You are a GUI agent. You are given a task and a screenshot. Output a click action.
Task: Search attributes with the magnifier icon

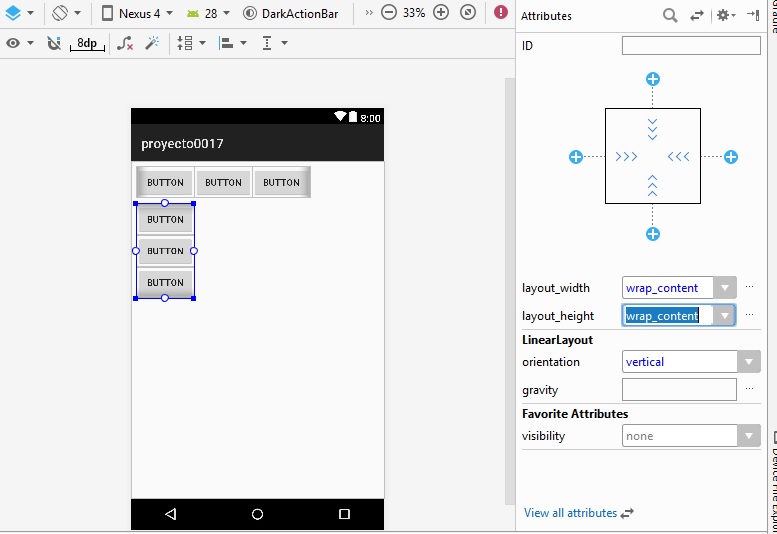pyautogui.click(x=670, y=16)
